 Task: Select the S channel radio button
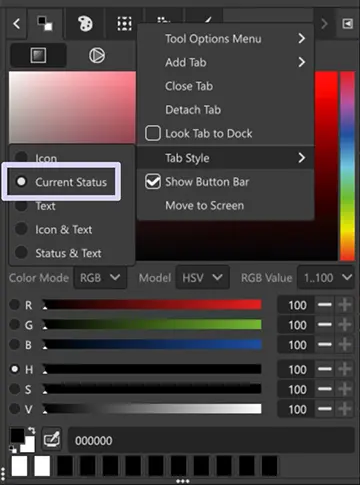14,389
